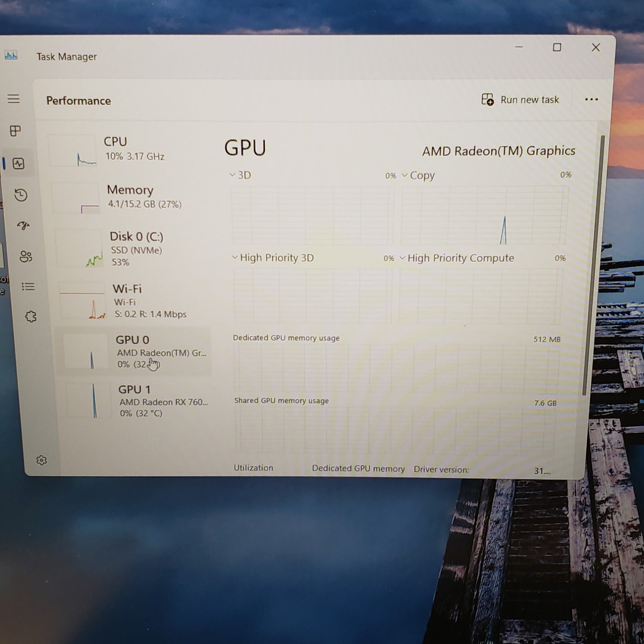Open the Startup apps icon

click(23, 226)
